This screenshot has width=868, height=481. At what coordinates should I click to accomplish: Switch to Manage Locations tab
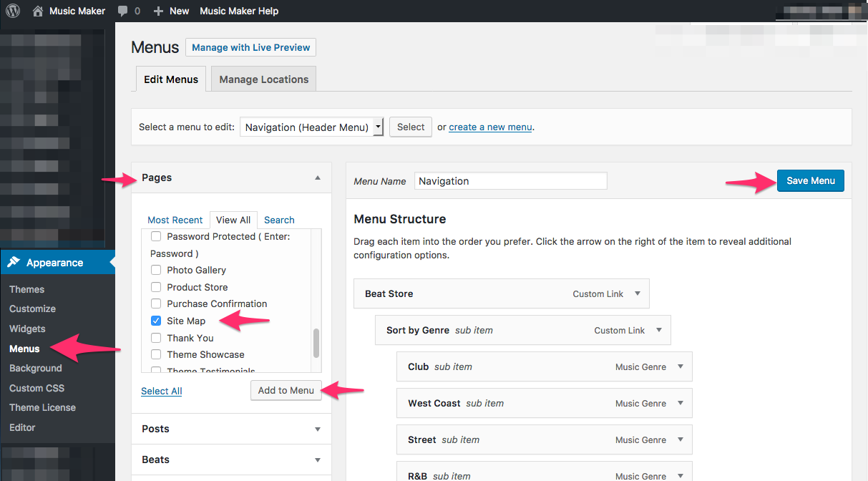pos(264,79)
